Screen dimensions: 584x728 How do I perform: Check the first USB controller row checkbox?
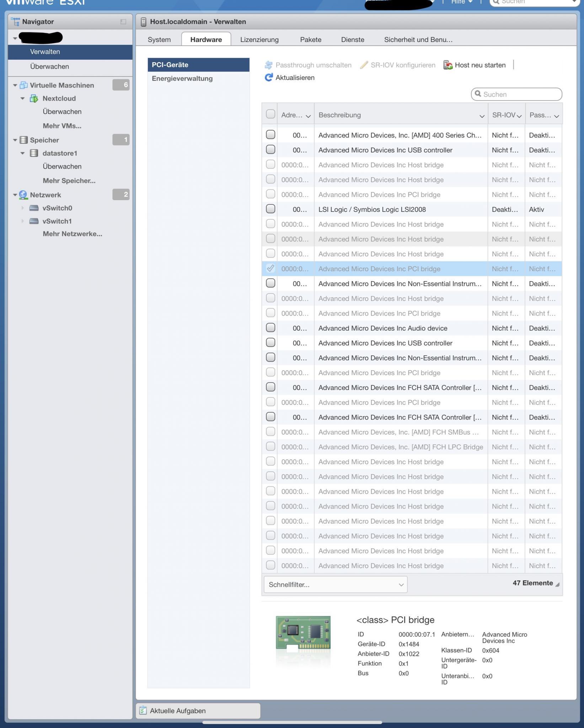click(x=270, y=150)
